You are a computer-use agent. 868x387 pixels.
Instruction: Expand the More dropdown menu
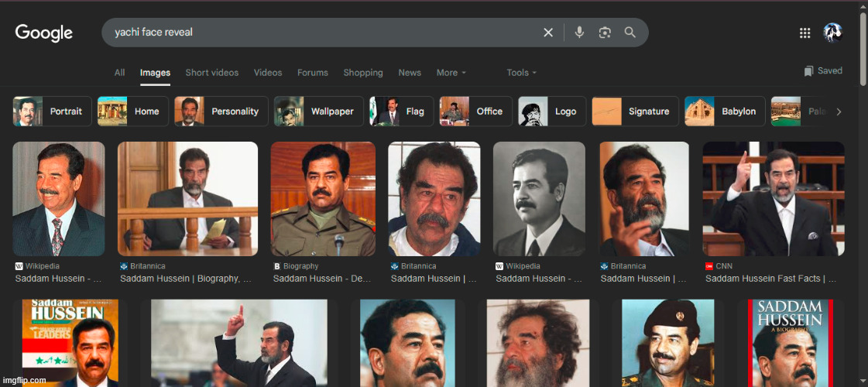(451, 73)
